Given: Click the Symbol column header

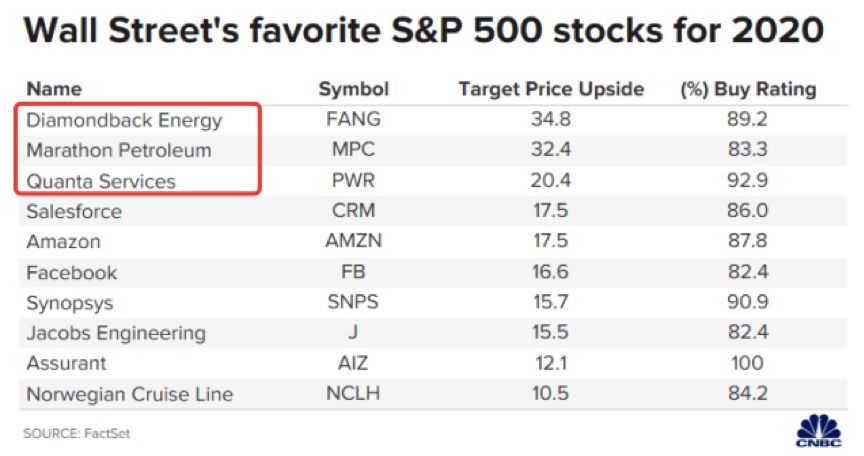Looking at the screenshot, I should pos(353,89).
